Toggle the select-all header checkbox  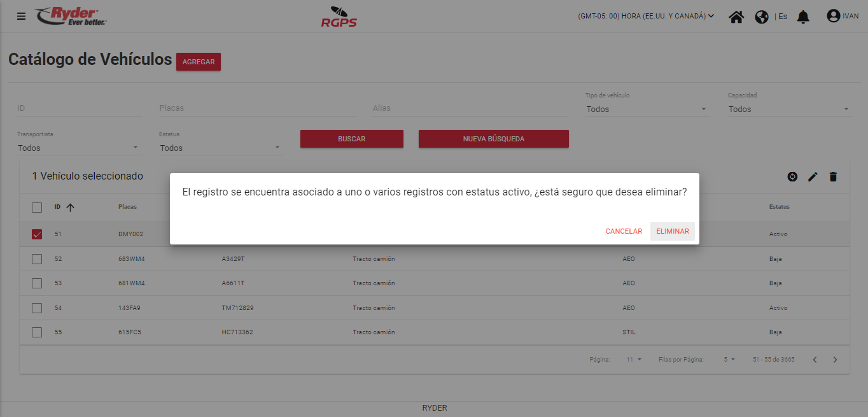(37, 208)
